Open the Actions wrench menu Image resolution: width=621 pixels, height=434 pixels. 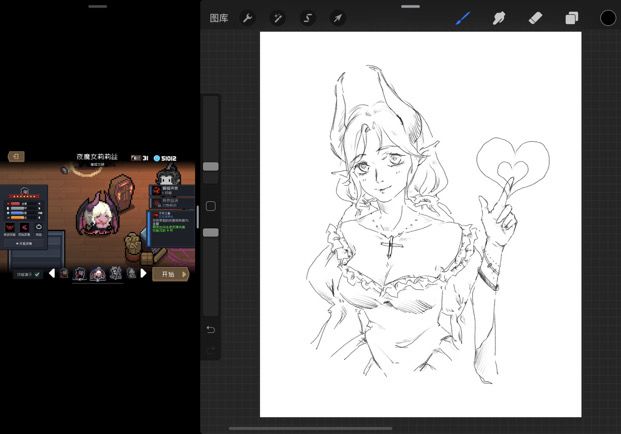pos(248,18)
